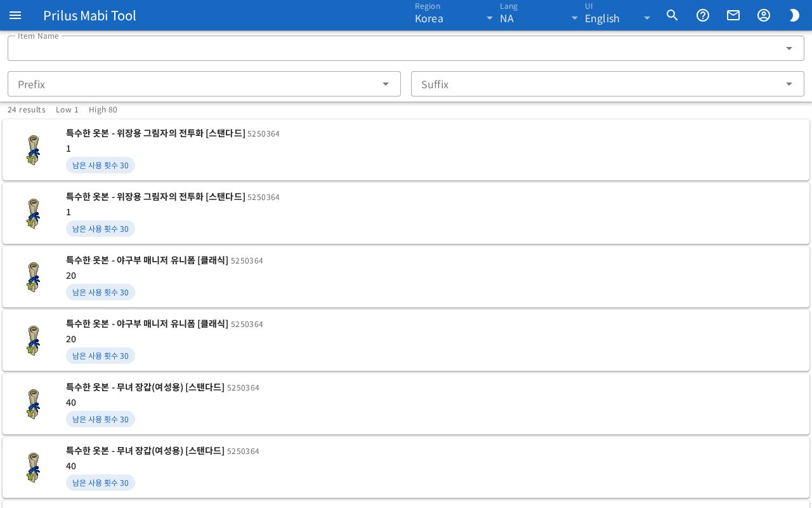812x508 pixels.
Task: Click 남은 사용 횟수 30 chip on first 무녀 장갑 listing
Action: (x=100, y=419)
